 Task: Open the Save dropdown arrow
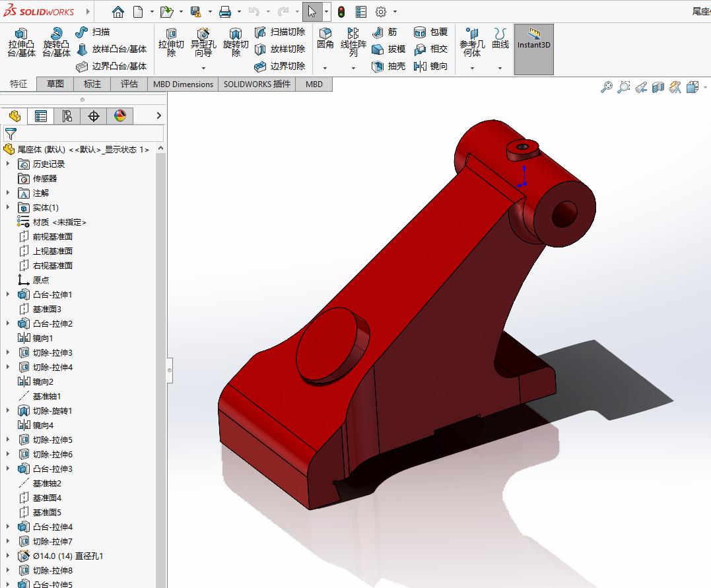210,12
